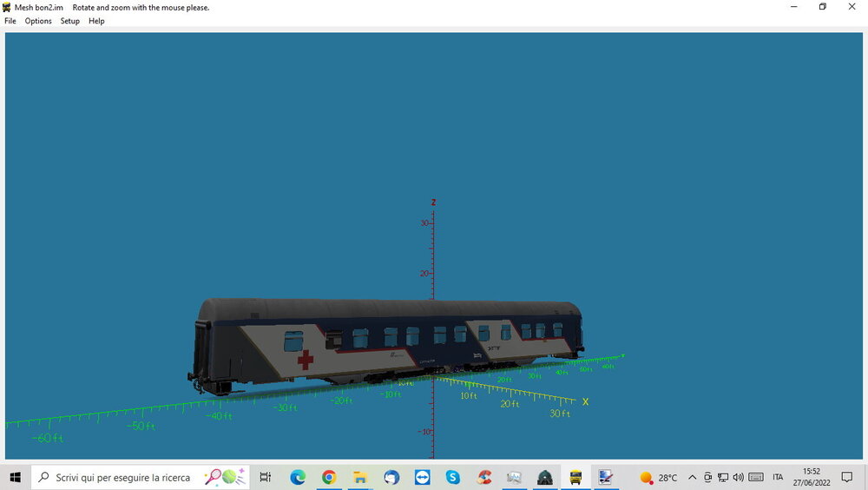
Task: Launch Microsoft Edge from taskbar
Action: [298, 477]
